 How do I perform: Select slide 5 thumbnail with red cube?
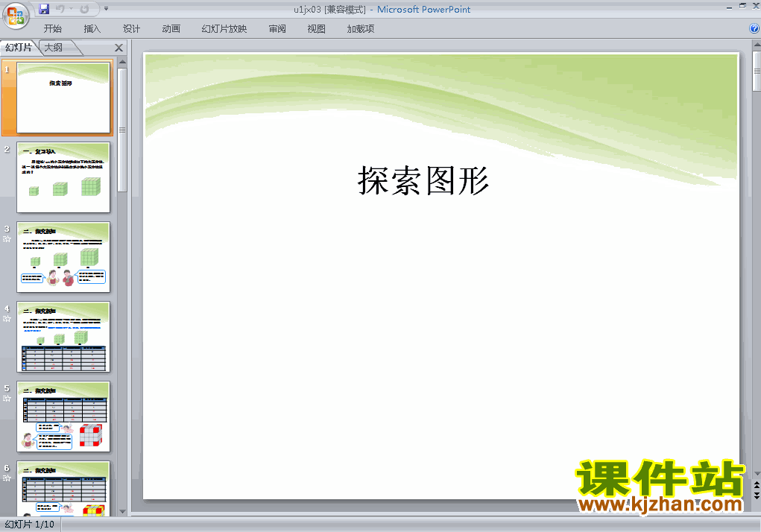tap(63, 417)
